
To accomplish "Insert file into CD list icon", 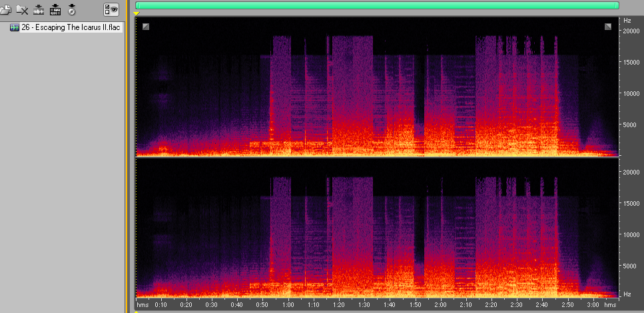I will click(72, 9).
